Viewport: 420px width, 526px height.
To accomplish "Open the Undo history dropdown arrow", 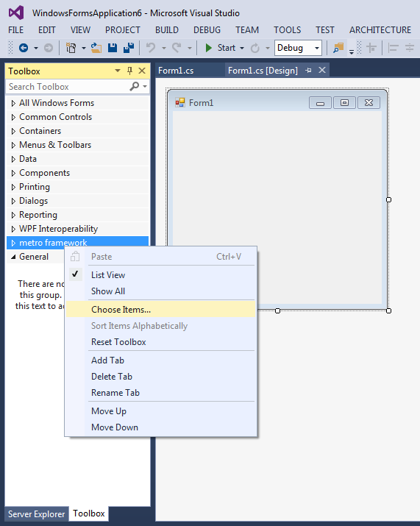I will coord(164,48).
